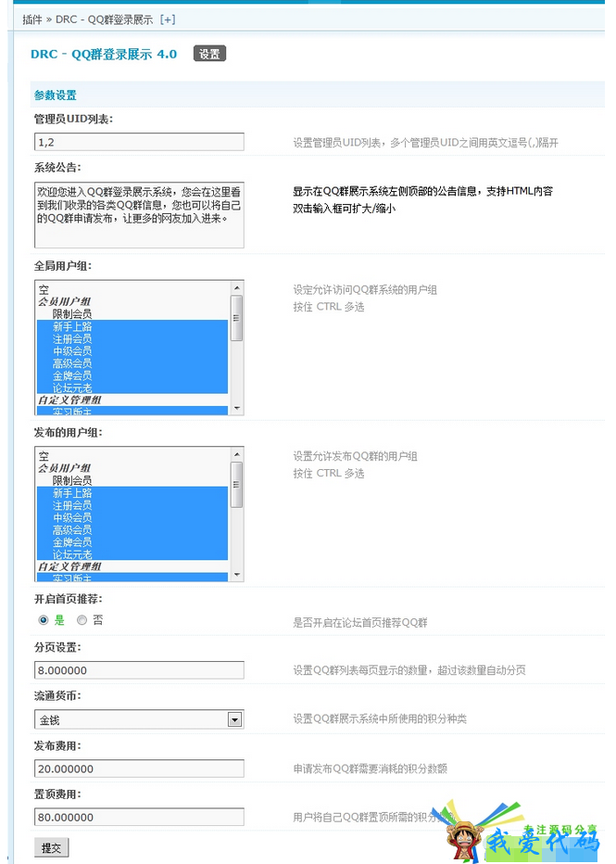The height and width of the screenshot is (864, 616).
Task: Click the 发布费用 input field
Action: point(139,769)
